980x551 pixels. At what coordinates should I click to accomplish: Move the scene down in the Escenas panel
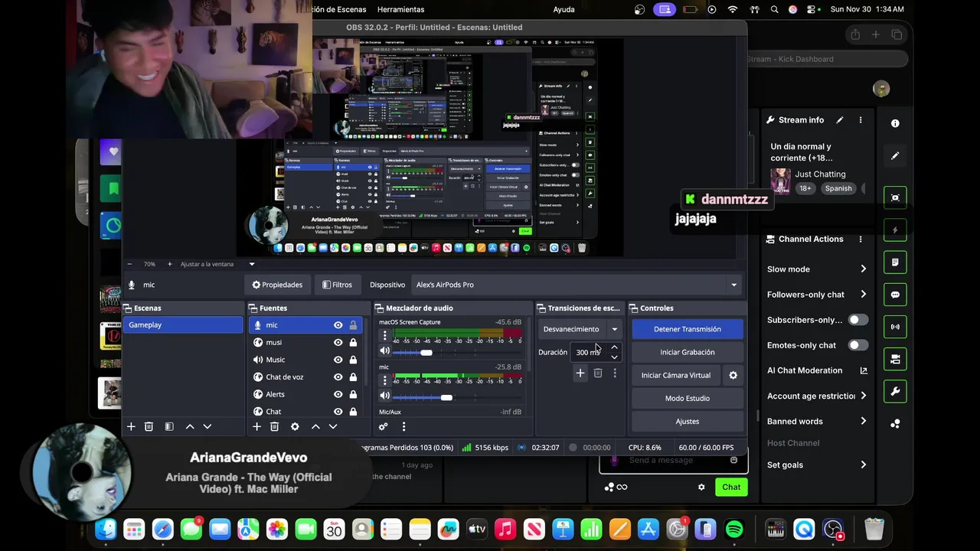(207, 426)
